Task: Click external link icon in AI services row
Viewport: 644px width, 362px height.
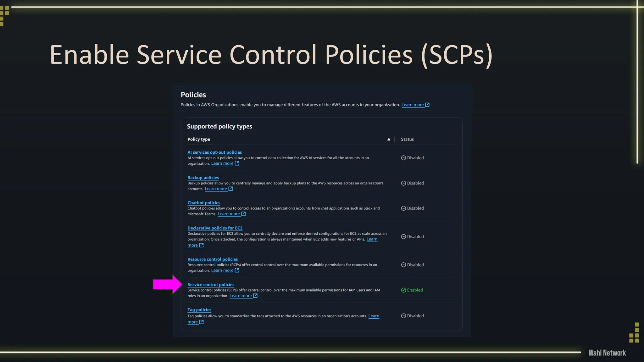Action: coord(237,163)
